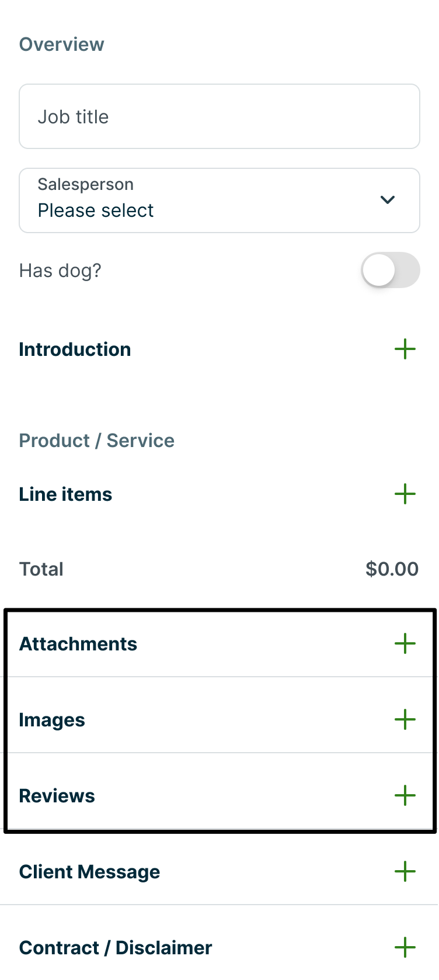Viewport: 439px width, 980px height.
Task: Click the Reviews section heading
Action: click(x=57, y=796)
